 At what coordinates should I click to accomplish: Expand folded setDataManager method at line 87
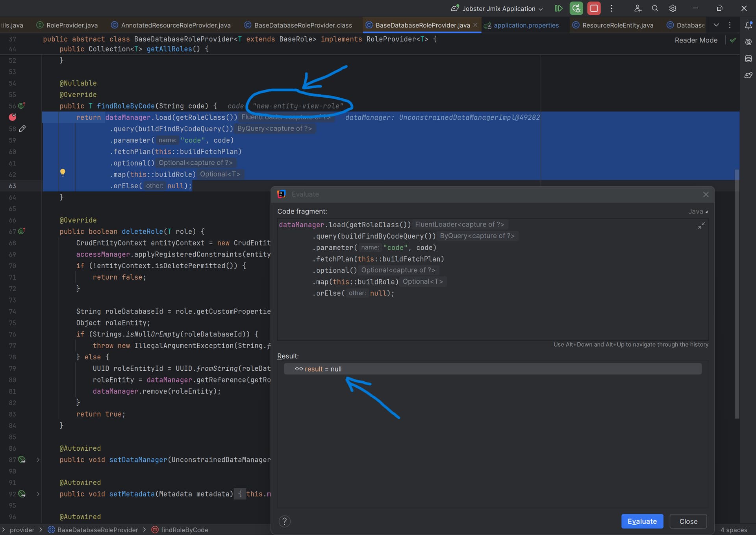point(38,460)
